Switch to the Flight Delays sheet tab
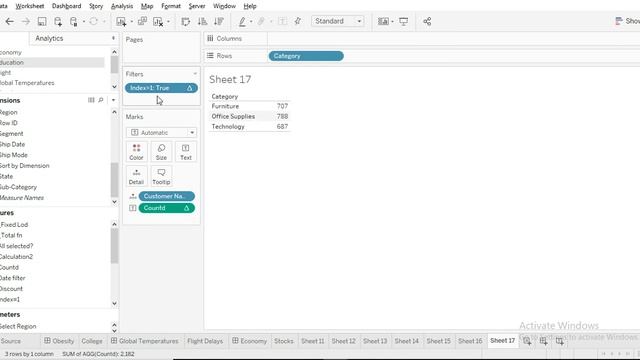Screen dimensions: 640x360 (x=205, y=341)
